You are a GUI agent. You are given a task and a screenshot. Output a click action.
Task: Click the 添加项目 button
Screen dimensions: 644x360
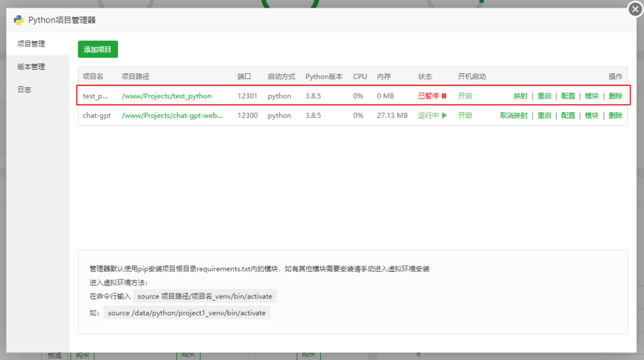tap(98, 49)
